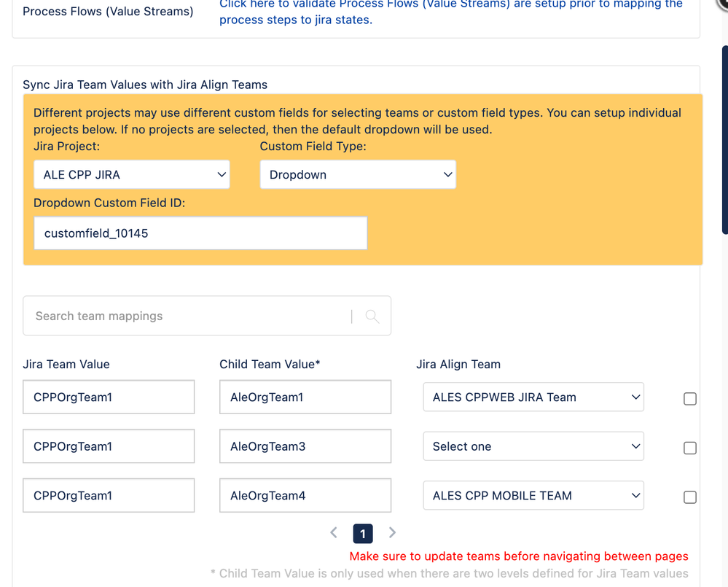The image size is (728, 587).
Task: Tick the checkbox for the AleOrgTeam1 row
Action: click(690, 399)
